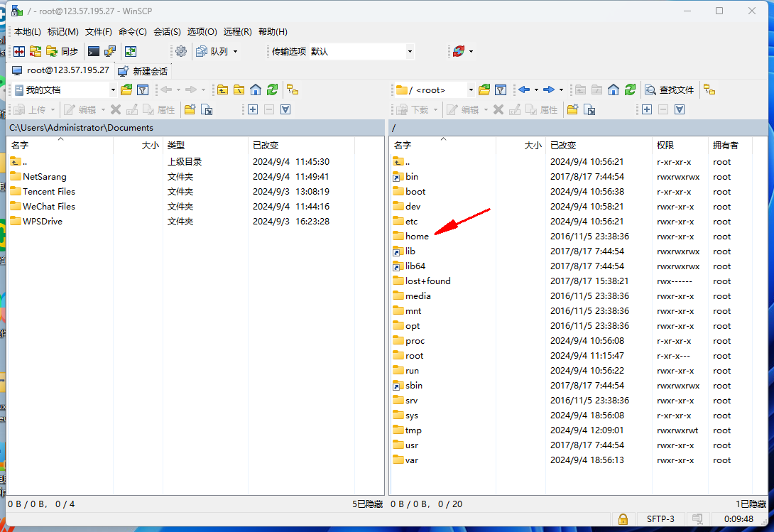Screen dimensions: 774x532
Task: Expand the 队列 dropdown arrow
Action: pos(236,51)
